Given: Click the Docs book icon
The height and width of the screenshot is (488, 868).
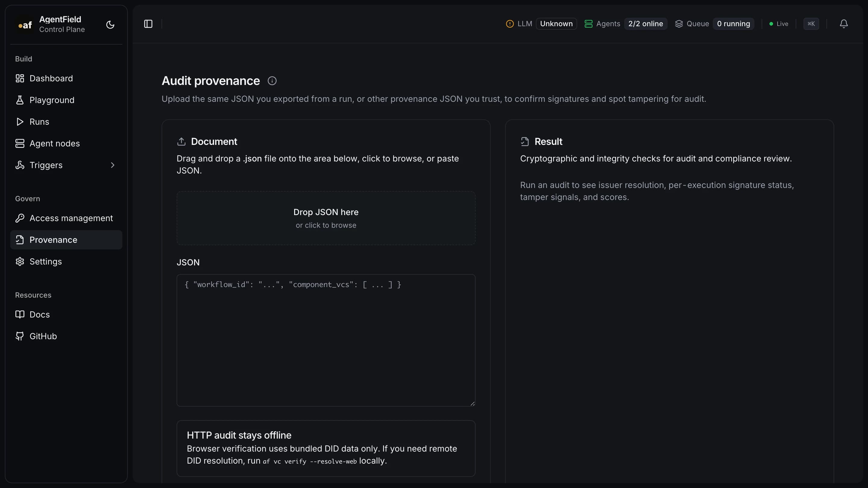Looking at the screenshot, I should pos(20,314).
